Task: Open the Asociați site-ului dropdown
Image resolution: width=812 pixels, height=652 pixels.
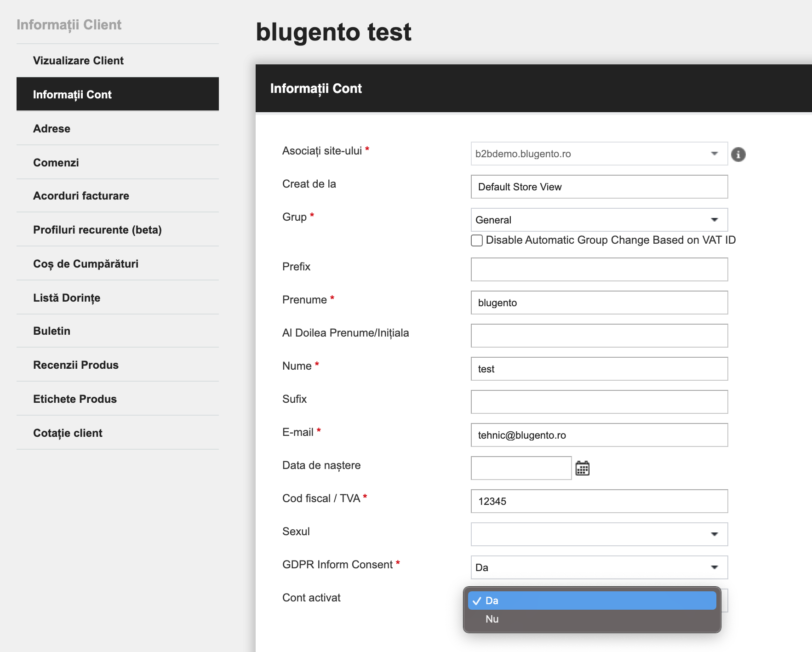Action: [x=599, y=154]
